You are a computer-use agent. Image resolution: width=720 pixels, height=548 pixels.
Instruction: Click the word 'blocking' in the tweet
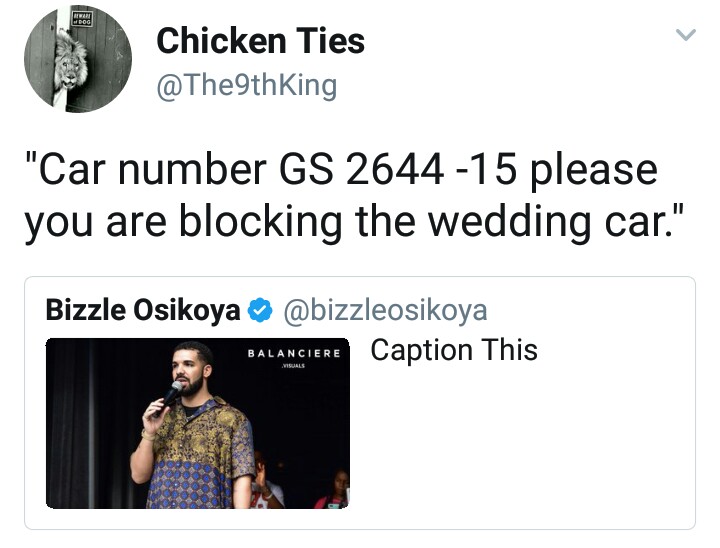(260, 222)
